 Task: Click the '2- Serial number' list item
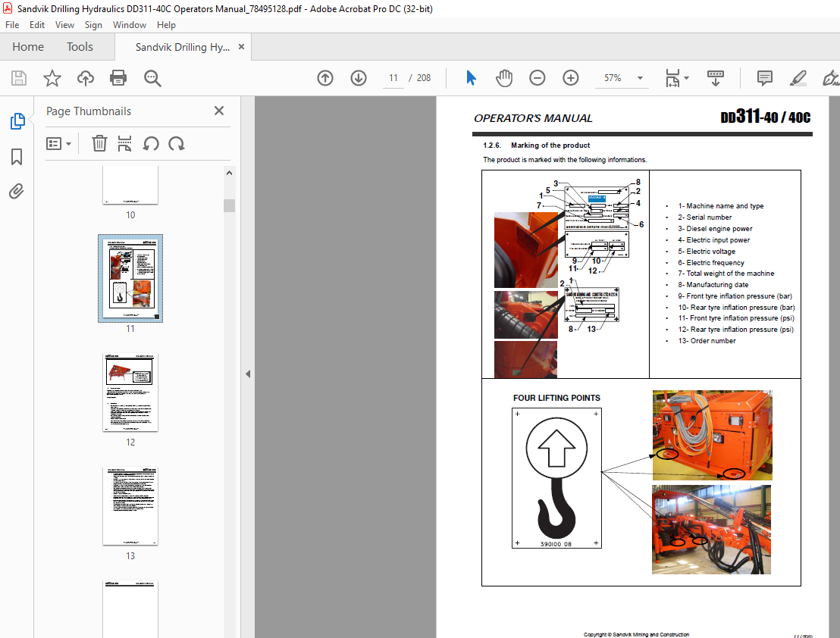(704, 217)
